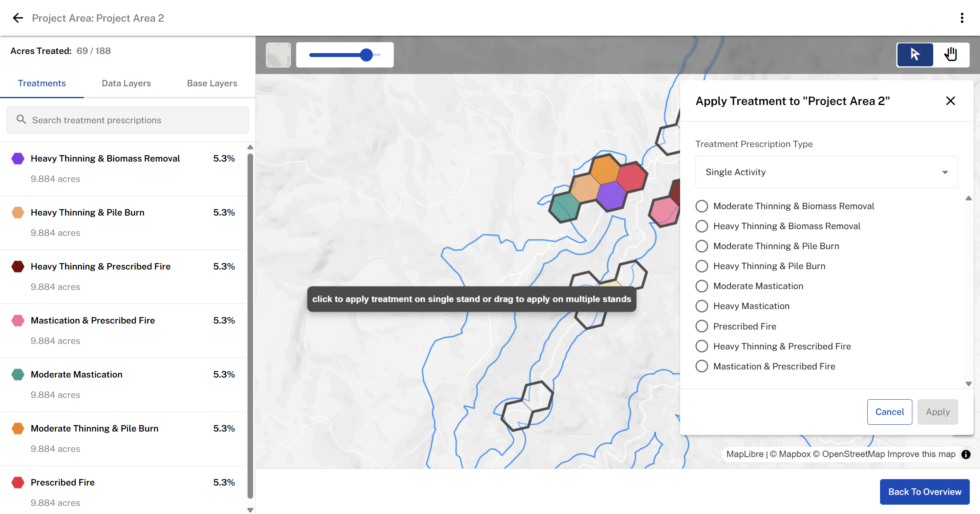This screenshot has height=514, width=980.
Task: Choose Heavy Mastication radio button
Action: pyautogui.click(x=702, y=306)
